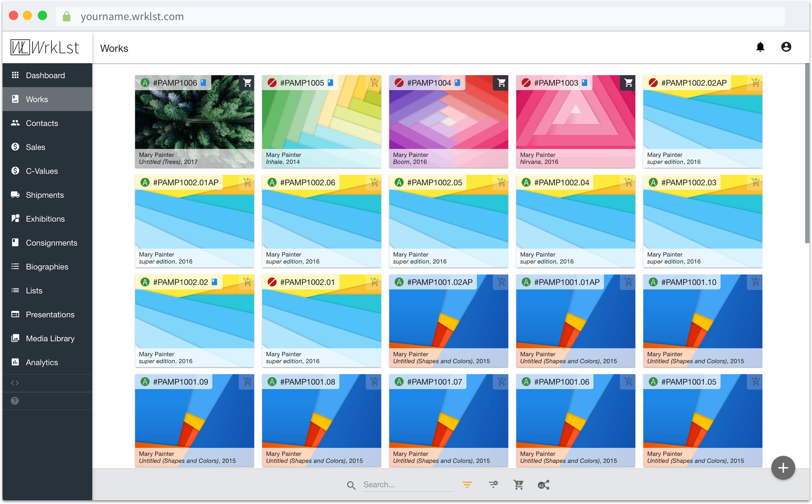
Task: Open the notifications bell
Action: 760,47
